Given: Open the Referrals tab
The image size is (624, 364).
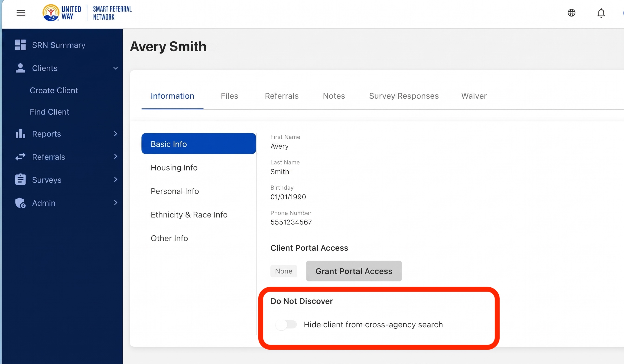Looking at the screenshot, I should click(x=282, y=96).
